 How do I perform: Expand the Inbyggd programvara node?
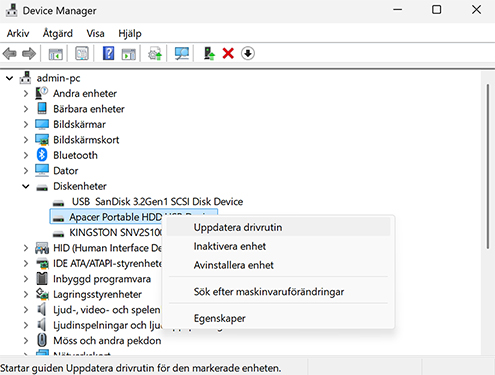click(x=26, y=279)
